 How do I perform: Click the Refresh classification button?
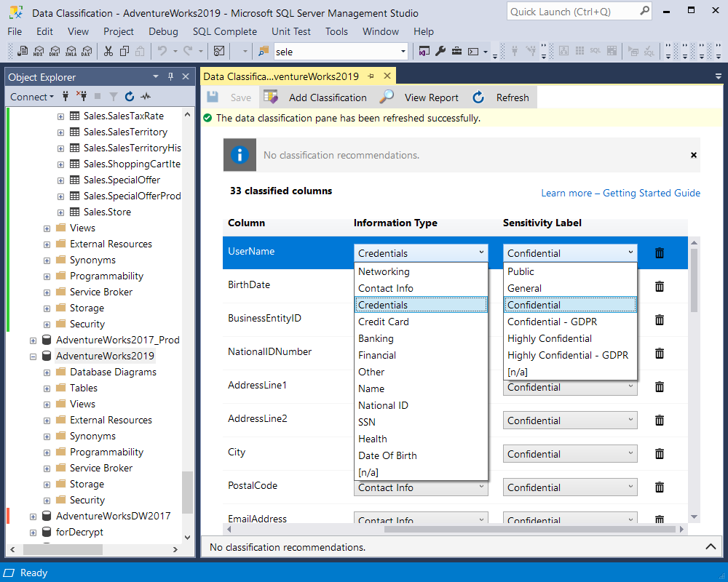click(501, 97)
